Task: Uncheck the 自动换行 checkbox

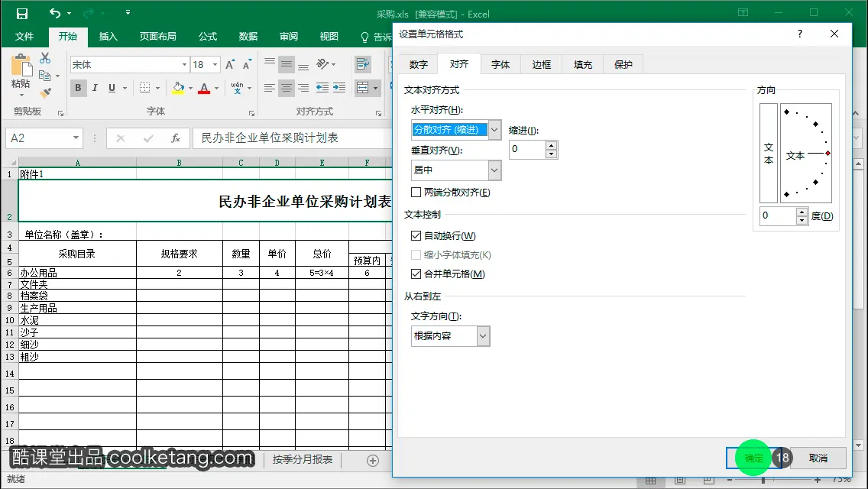Action: (x=416, y=236)
